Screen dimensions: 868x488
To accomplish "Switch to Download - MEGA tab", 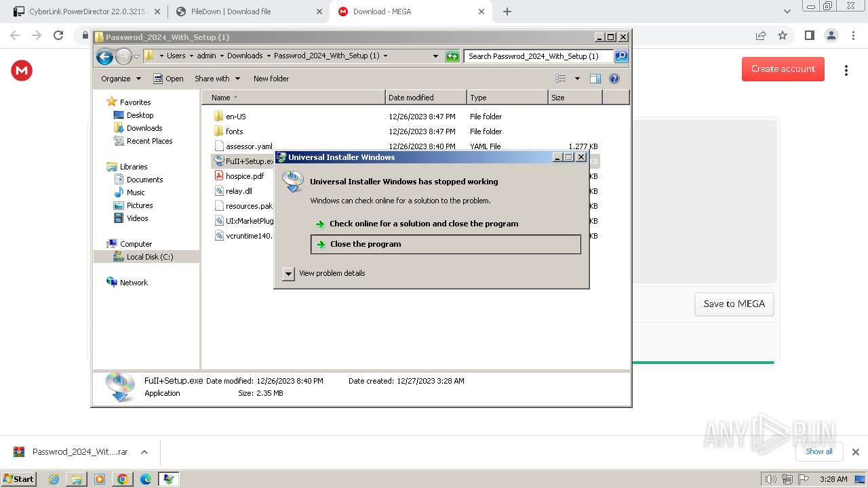I will coord(411,12).
